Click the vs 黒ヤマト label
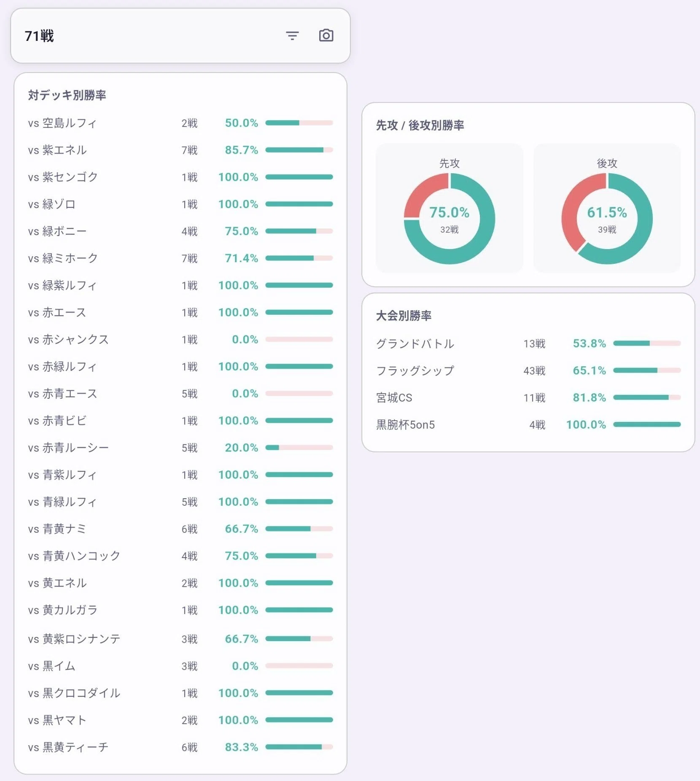 pos(57,720)
